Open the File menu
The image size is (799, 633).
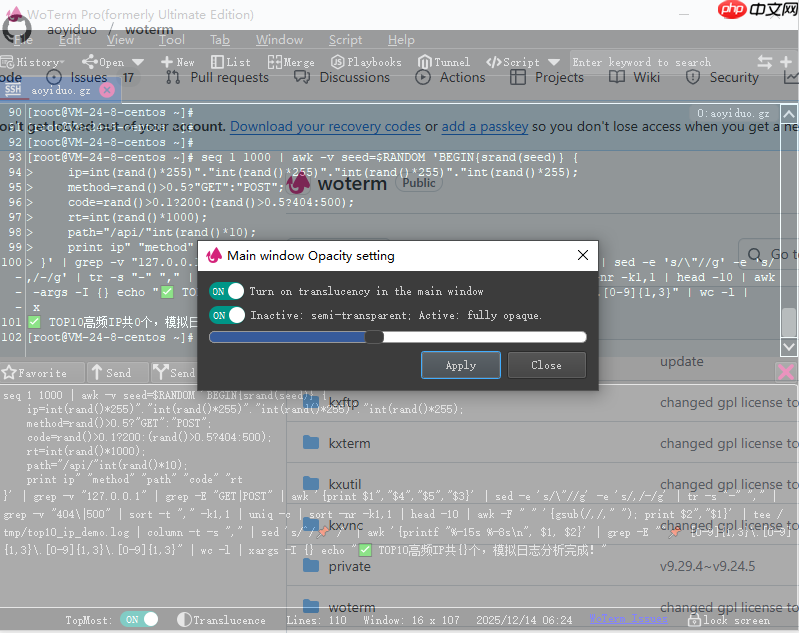23,40
